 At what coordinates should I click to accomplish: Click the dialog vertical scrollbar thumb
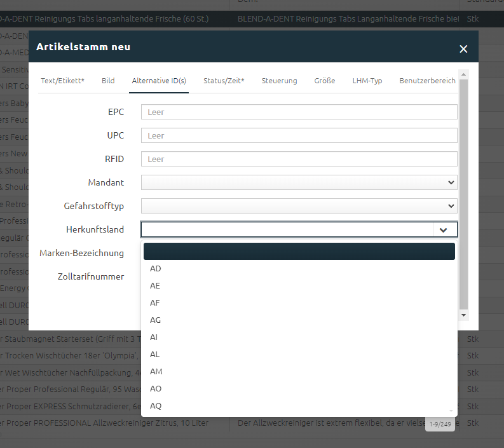pyautogui.click(x=463, y=194)
